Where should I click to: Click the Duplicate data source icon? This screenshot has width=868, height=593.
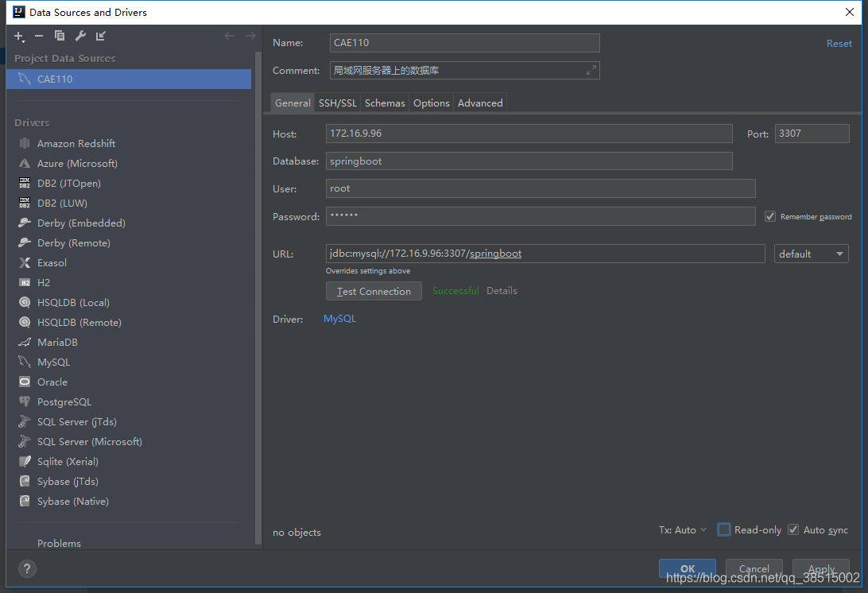coord(60,36)
